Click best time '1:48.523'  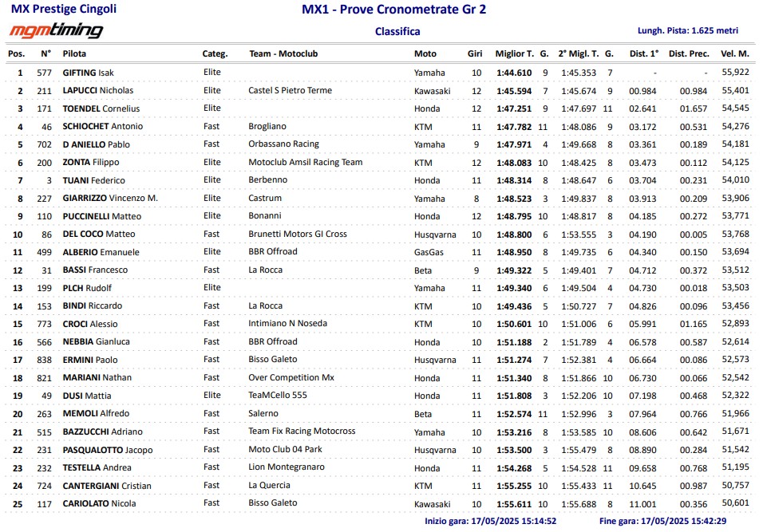click(x=514, y=199)
